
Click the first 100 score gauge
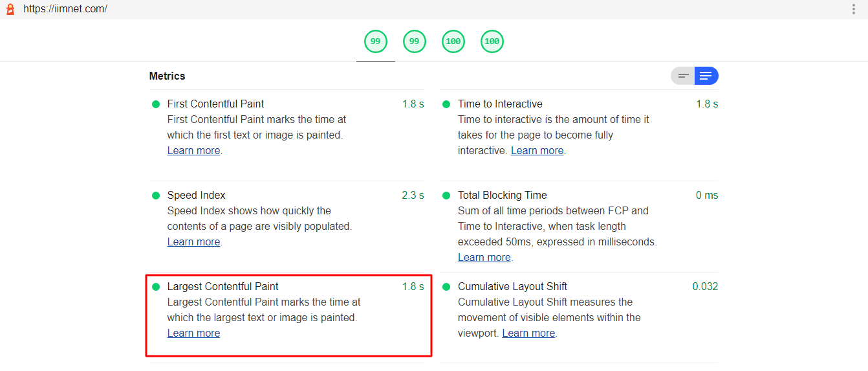tap(453, 41)
